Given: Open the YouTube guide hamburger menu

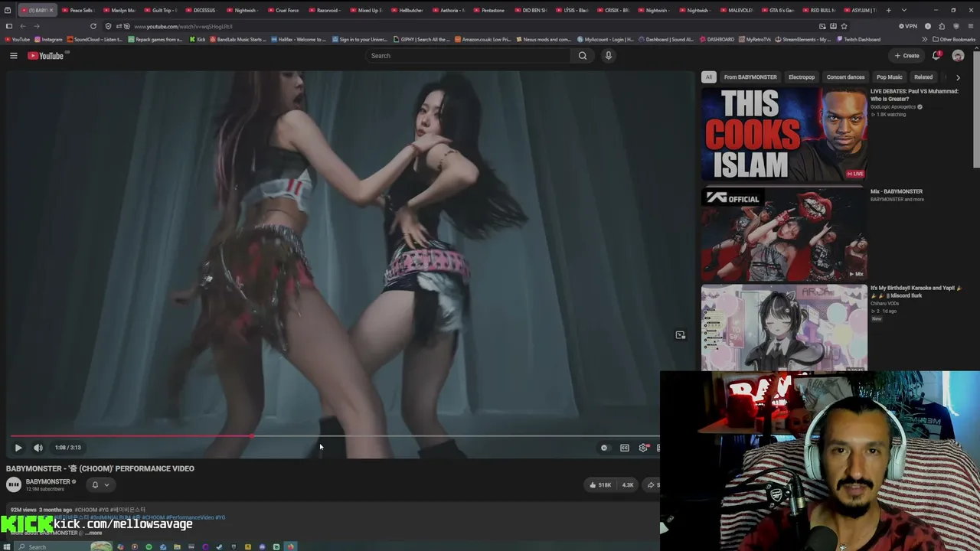Looking at the screenshot, I should pyautogui.click(x=14, y=56).
